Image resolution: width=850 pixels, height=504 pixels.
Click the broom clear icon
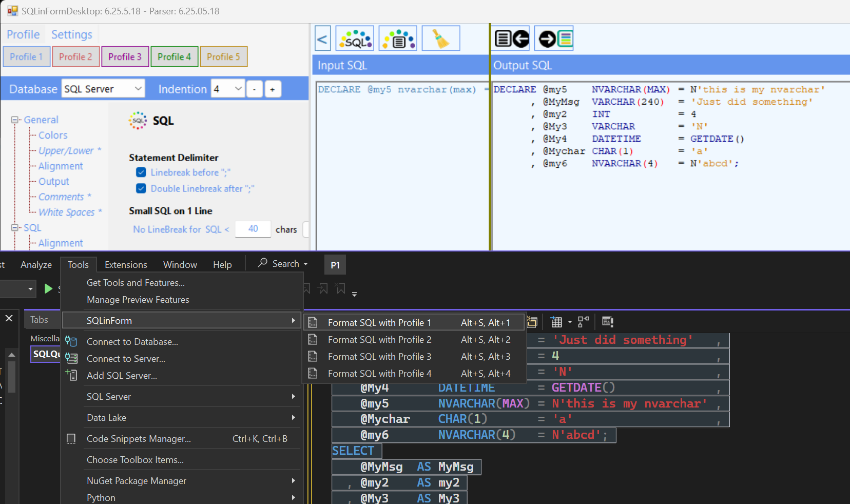(x=441, y=38)
